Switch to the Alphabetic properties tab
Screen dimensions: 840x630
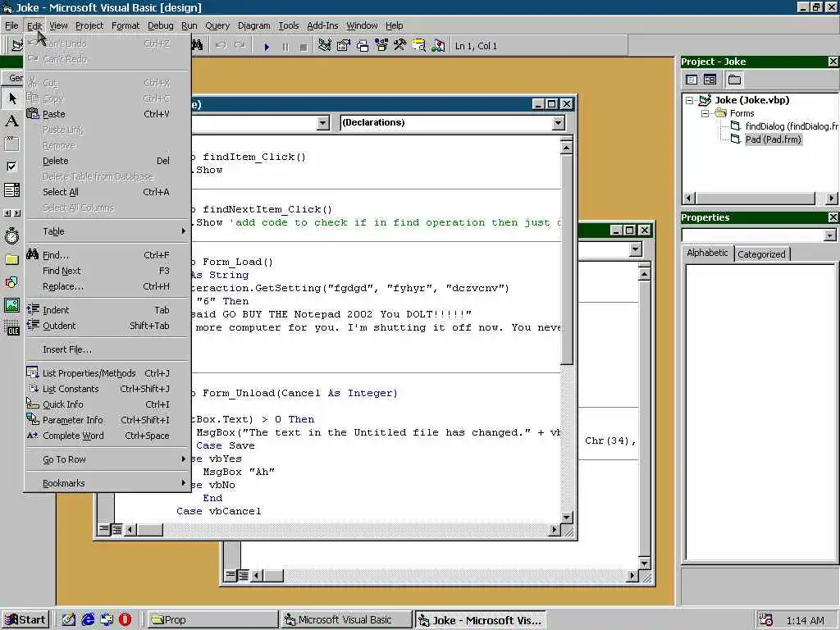707,253
